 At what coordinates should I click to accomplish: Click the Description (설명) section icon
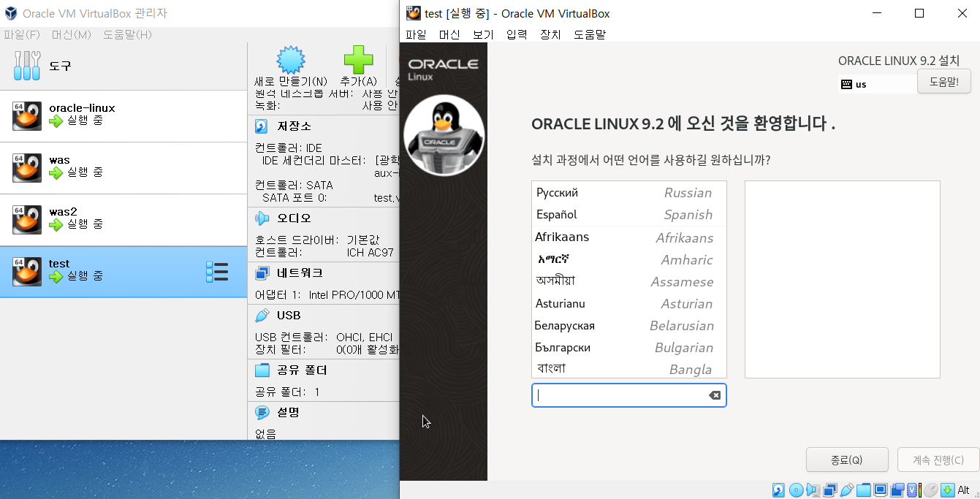coord(261,413)
